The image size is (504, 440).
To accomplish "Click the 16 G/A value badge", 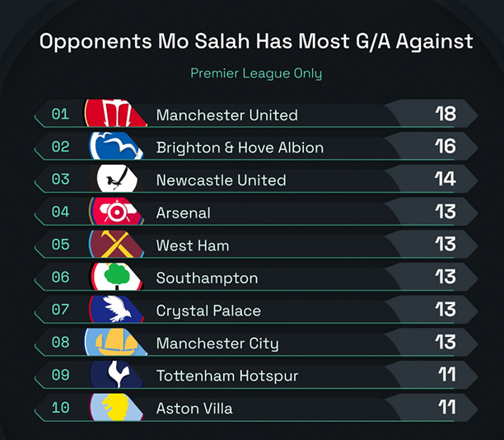I will click(446, 147).
